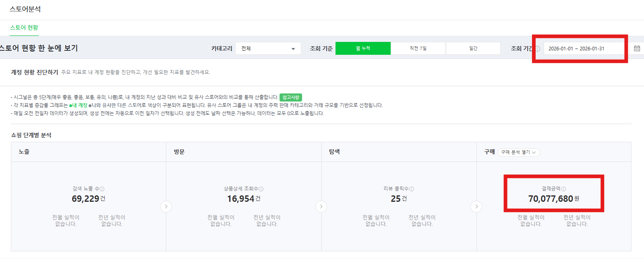This screenshot has width=644, height=259.
Task: Switch to the 스토어 현황 tab
Action: point(24,28)
